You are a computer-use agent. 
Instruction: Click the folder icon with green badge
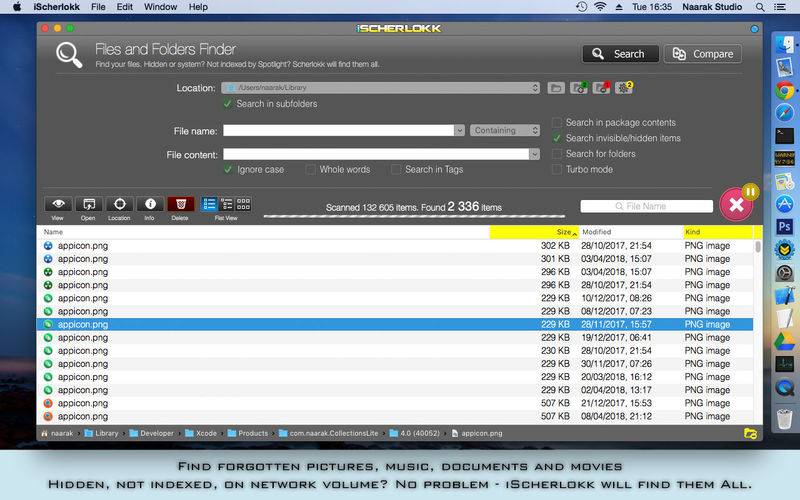[x=579, y=88]
